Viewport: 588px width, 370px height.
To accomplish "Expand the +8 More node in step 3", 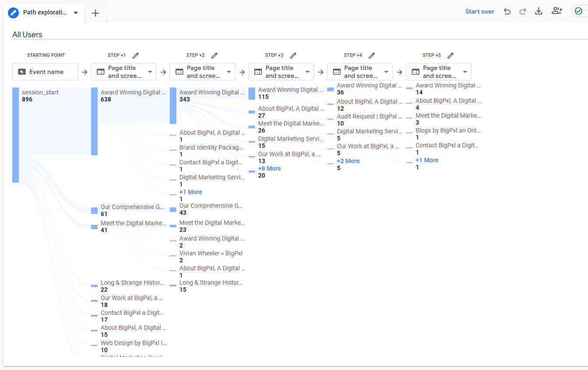I will (269, 168).
